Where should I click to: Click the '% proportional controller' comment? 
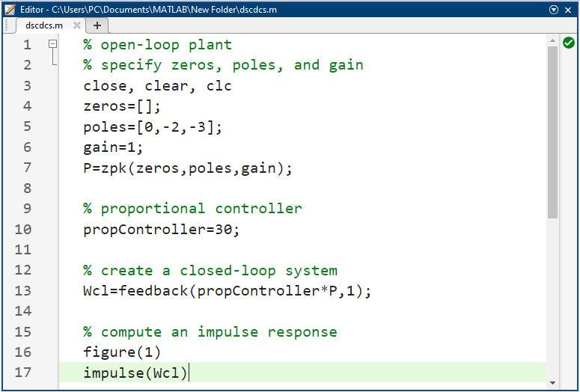click(193, 209)
